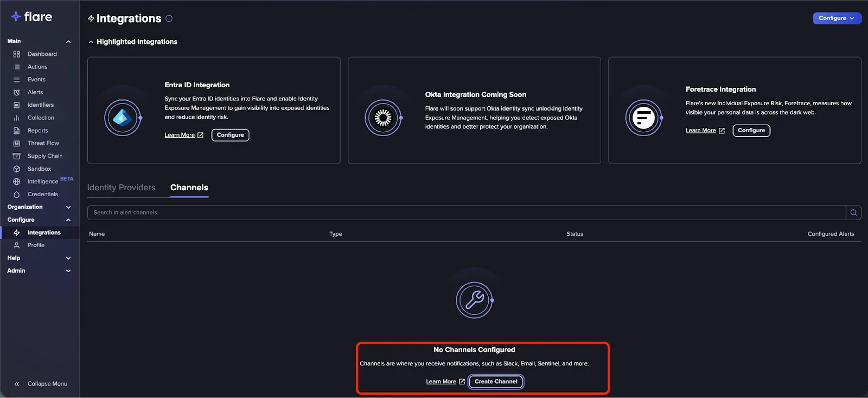
Task: Click the Foretrace logo icon
Action: pos(643,118)
